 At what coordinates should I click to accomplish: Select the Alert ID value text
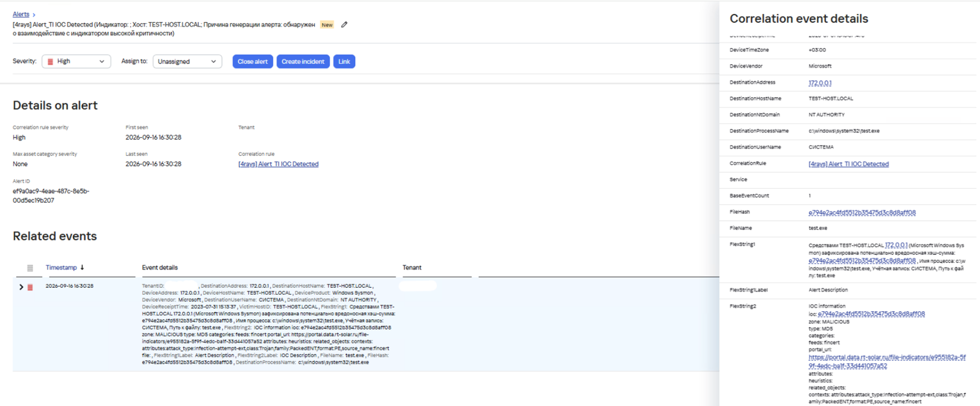point(51,196)
